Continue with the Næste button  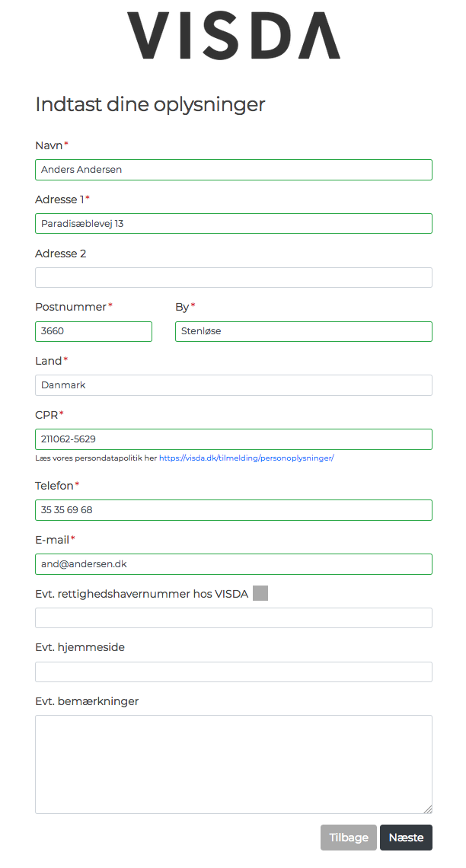[x=407, y=838]
